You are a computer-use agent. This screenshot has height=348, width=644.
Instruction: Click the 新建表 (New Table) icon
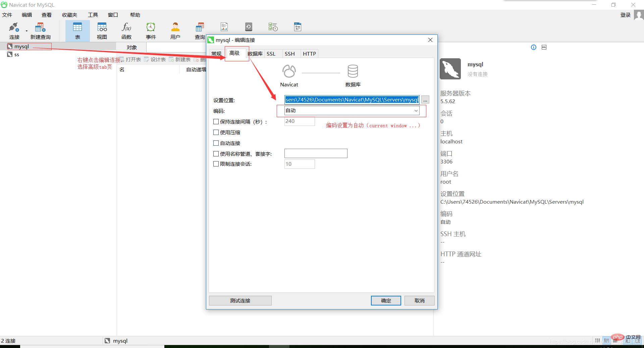click(x=171, y=60)
